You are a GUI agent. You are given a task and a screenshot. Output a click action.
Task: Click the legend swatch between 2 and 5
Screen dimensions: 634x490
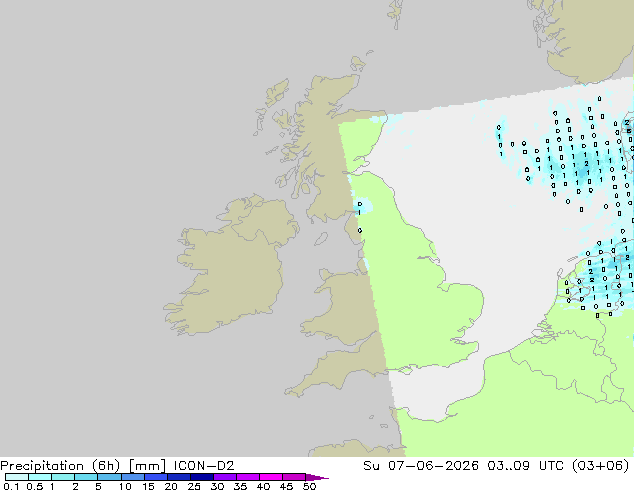(x=86, y=477)
